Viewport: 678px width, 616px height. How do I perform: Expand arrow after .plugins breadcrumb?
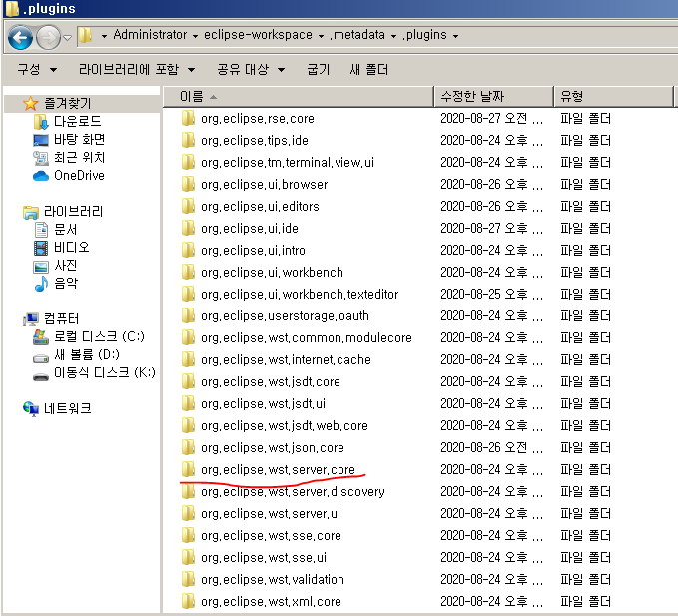pos(455,36)
